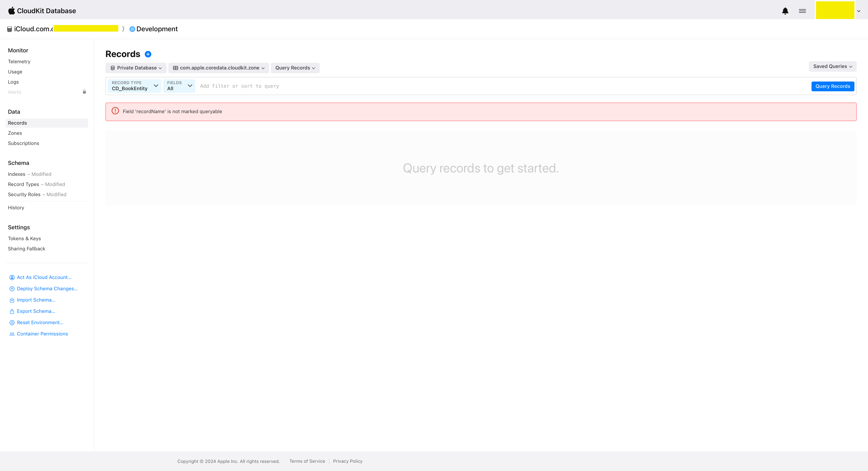Open the com.apple.coredata.cloudkit.zone zone selector
The image size is (868, 471).
(x=219, y=68)
